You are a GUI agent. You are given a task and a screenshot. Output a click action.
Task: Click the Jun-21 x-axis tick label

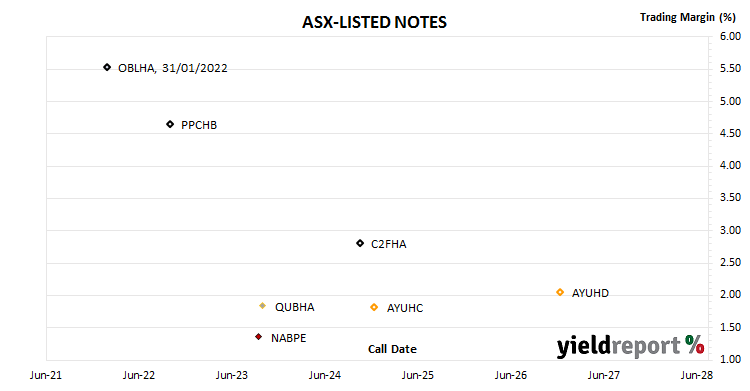click(46, 375)
